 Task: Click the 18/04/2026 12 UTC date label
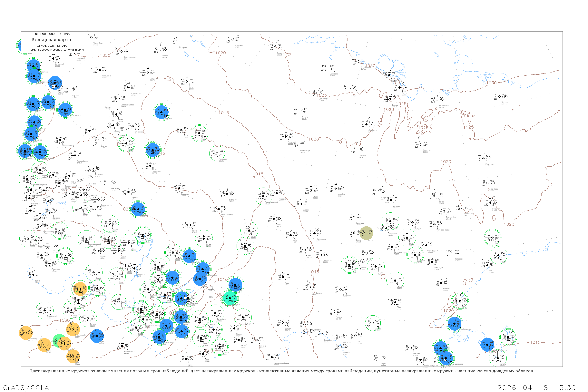coord(52,46)
